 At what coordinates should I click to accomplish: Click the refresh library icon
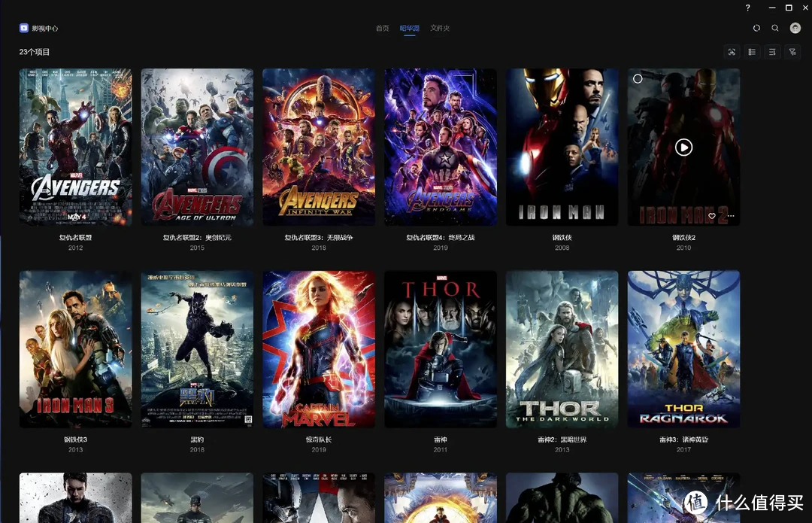click(x=756, y=28)
